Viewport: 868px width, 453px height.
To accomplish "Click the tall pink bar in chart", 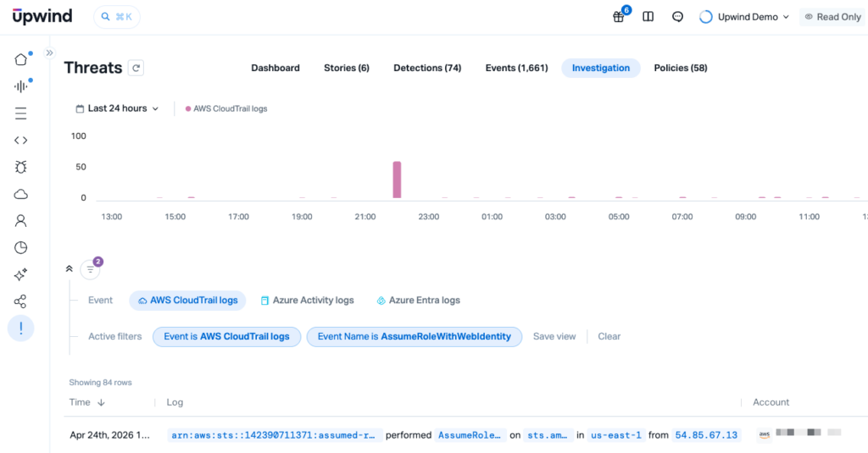I will coord(397,180).
